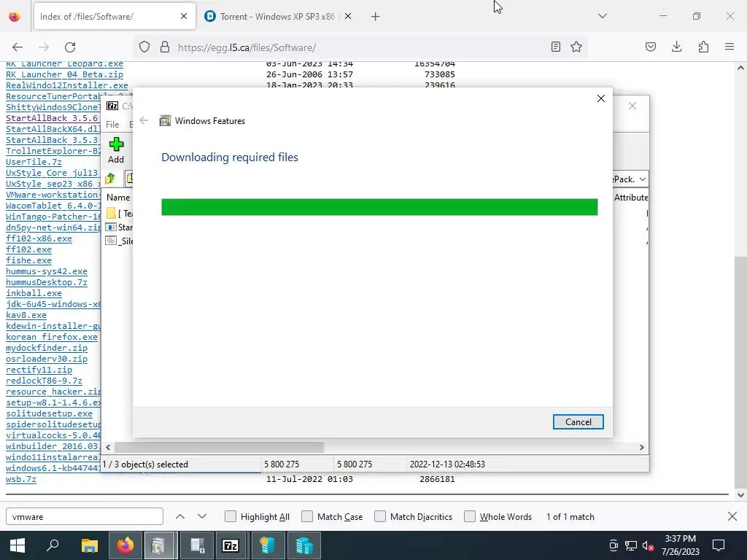Click the green download progress bar
The width and height of the screenshot is (747, 560).
coord(379,207)
